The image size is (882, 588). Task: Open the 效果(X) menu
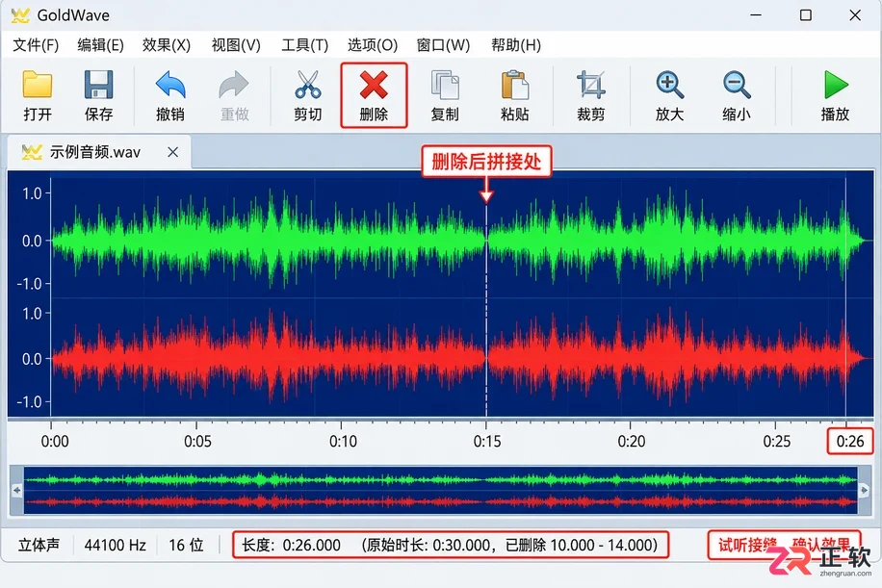click(167, 45)
